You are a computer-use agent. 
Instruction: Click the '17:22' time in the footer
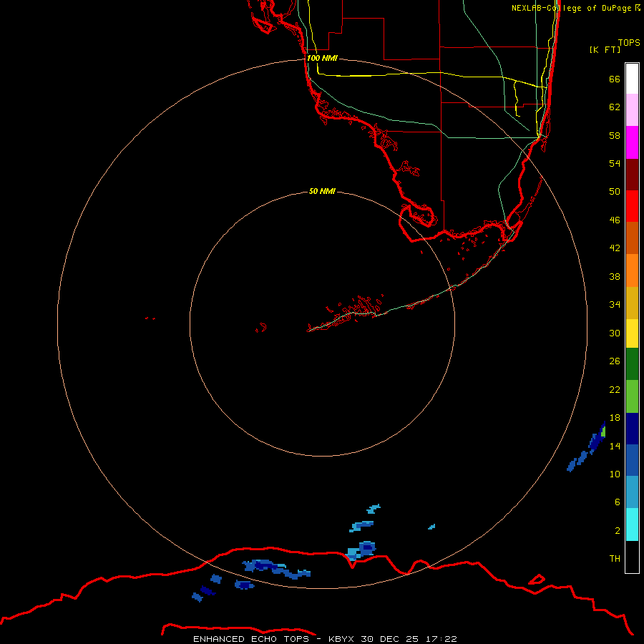[441, 639]
